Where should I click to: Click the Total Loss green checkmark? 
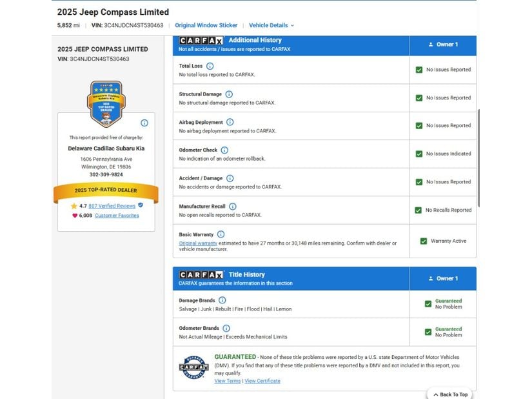pos(419,70)
